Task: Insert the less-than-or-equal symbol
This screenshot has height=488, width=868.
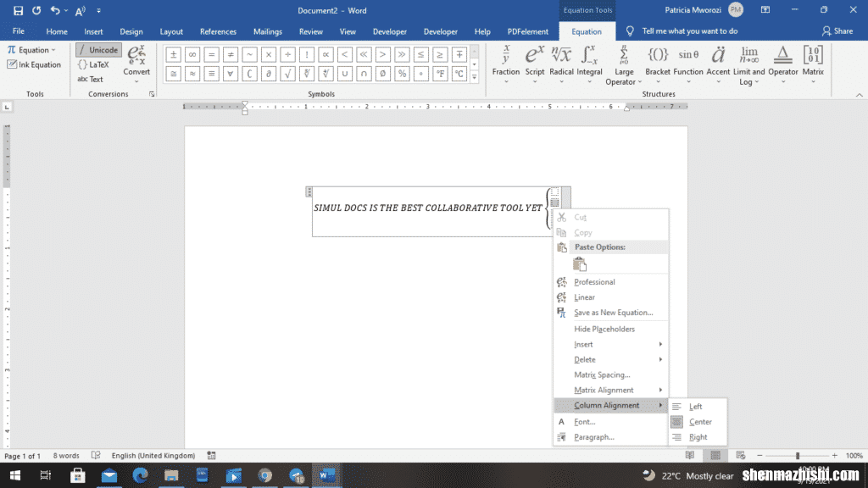Action: click(x=420, y=55)
